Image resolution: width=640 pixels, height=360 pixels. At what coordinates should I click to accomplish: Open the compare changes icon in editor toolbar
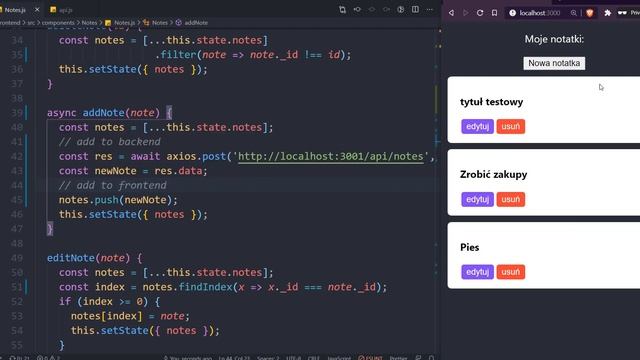tap(342, 9)
